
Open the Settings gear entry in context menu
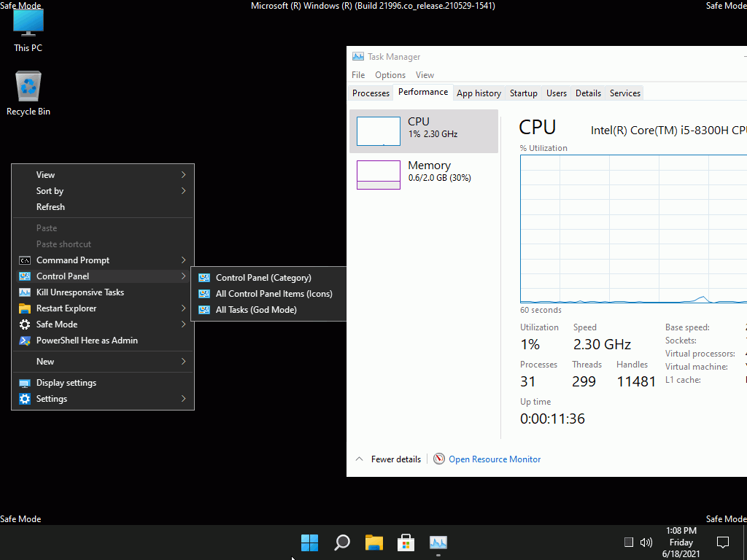click(x=102, y=399)
